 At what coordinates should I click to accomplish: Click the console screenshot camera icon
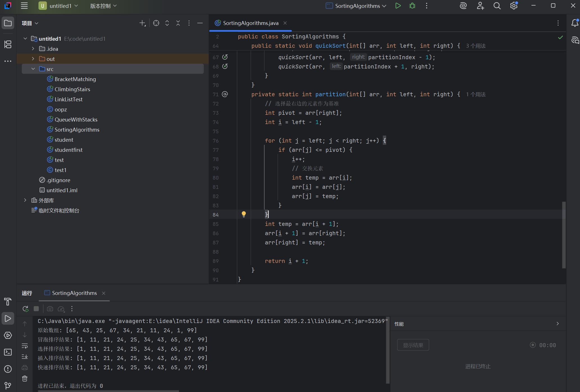tap(50, 309)
